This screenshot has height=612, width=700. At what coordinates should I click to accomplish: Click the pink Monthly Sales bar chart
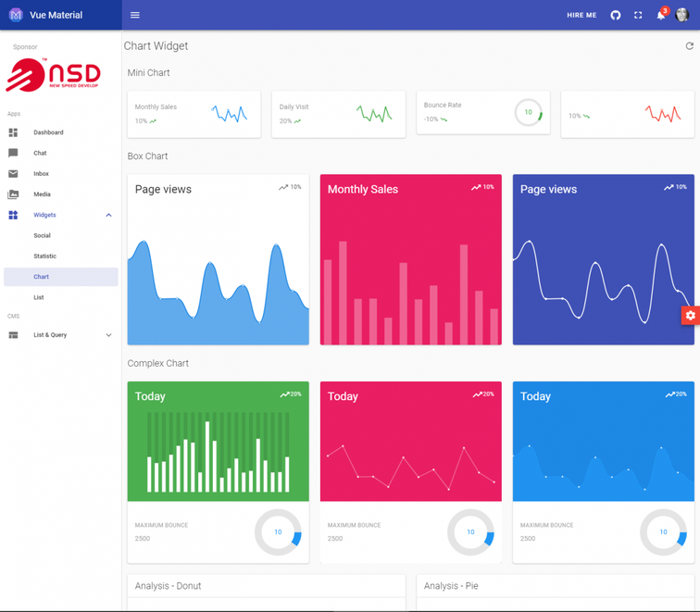(x=411, y=260)
